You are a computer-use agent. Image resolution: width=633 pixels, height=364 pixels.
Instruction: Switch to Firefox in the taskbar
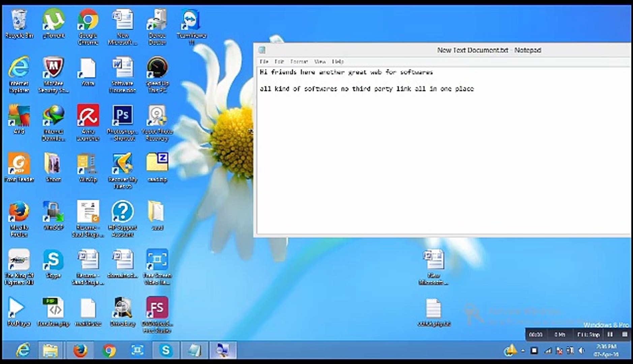[x=80, y=351]
